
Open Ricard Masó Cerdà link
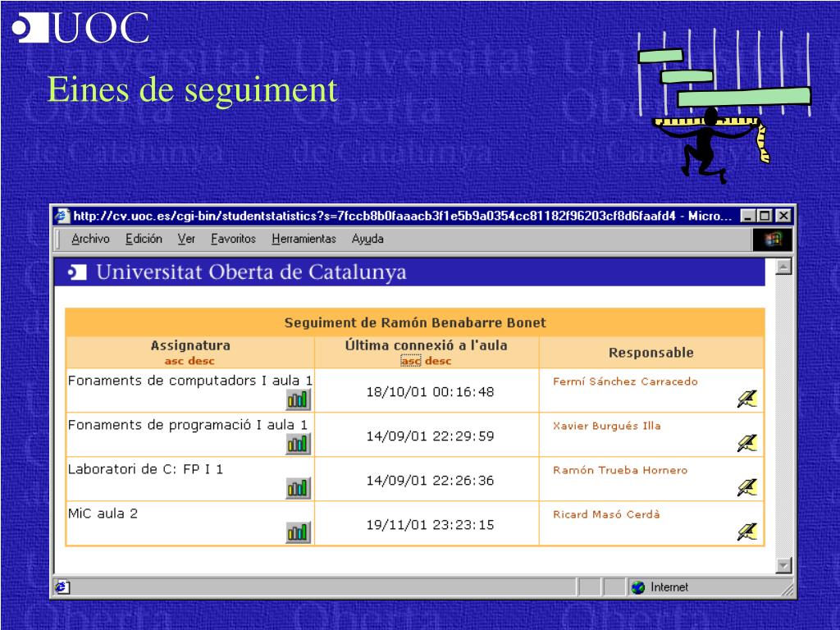[606, 514]
